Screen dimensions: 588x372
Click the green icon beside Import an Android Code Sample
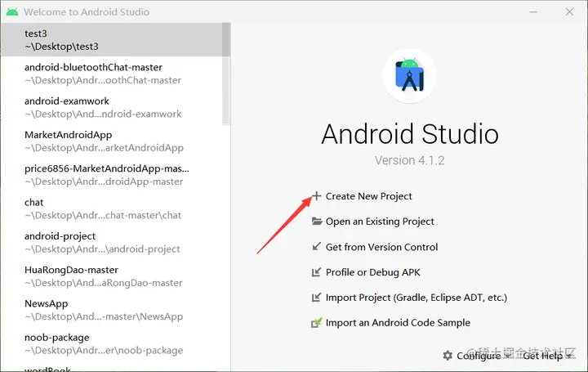[317, 322]
